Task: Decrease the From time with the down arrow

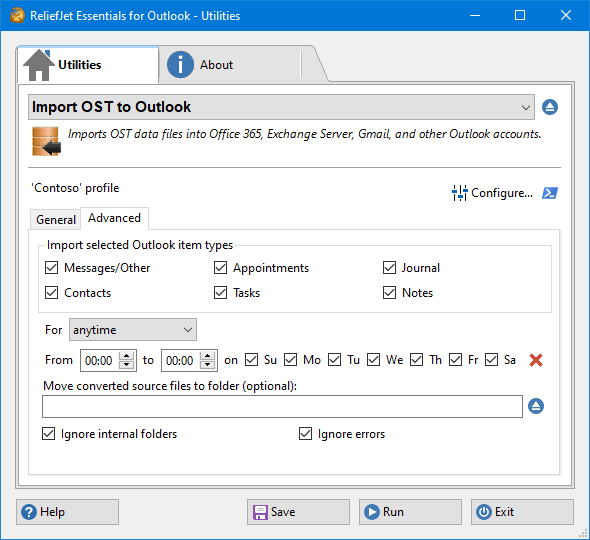Action: coord(127,365)
